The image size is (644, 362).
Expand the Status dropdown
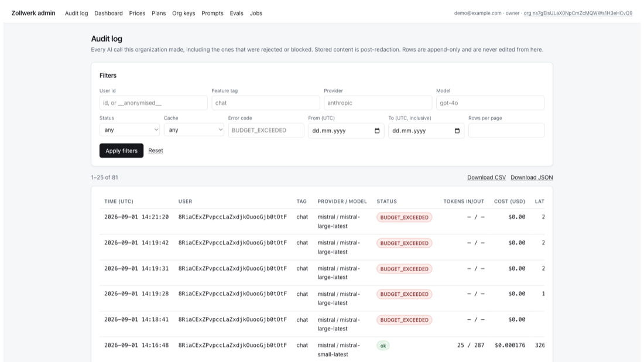point(129,130)
